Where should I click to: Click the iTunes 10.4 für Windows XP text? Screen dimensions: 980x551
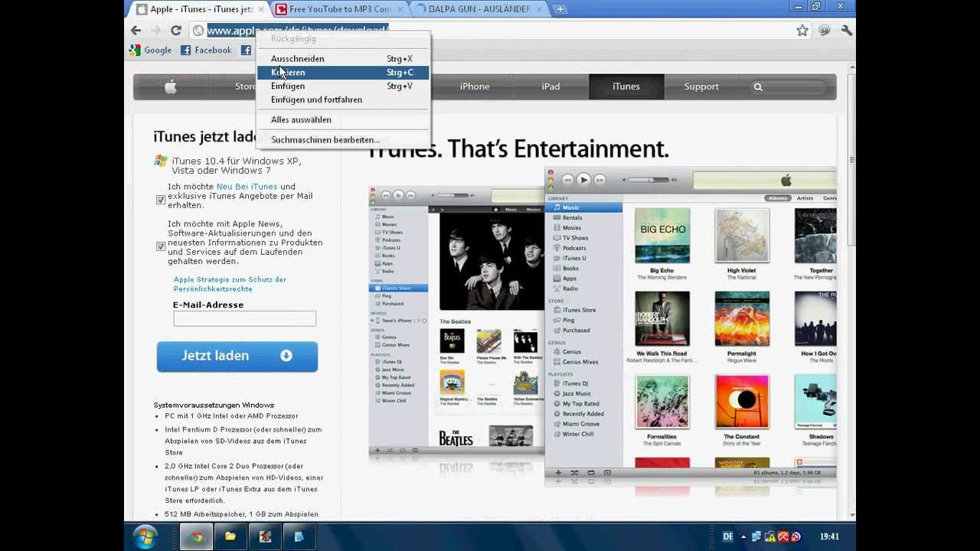(237, 166)
